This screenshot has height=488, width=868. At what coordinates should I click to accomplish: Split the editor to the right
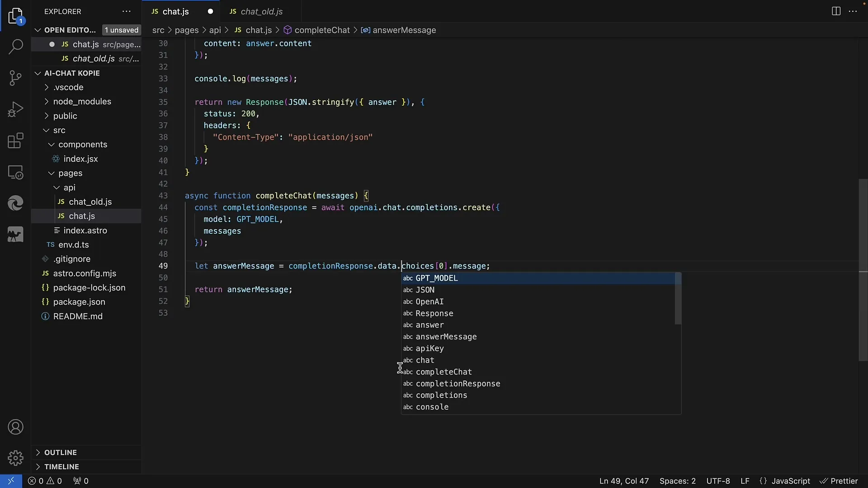836,11
